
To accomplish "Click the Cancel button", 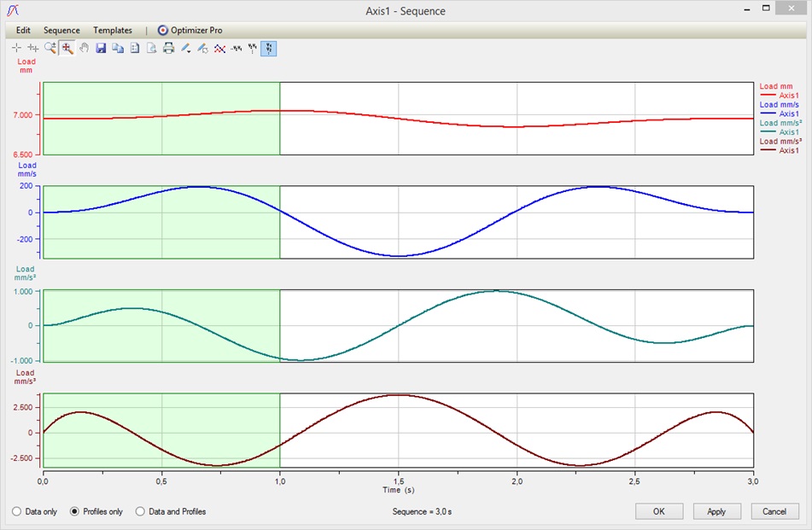I will tap(774, 511).
